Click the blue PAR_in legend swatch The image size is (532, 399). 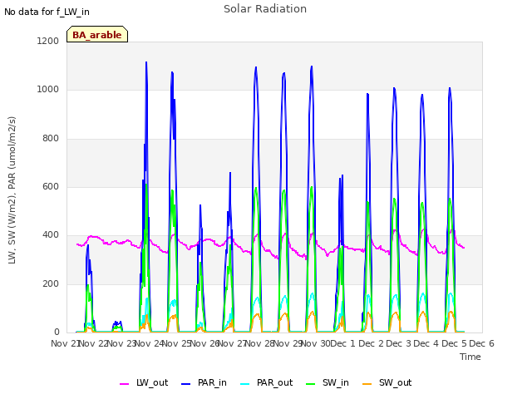click(185, 384)
